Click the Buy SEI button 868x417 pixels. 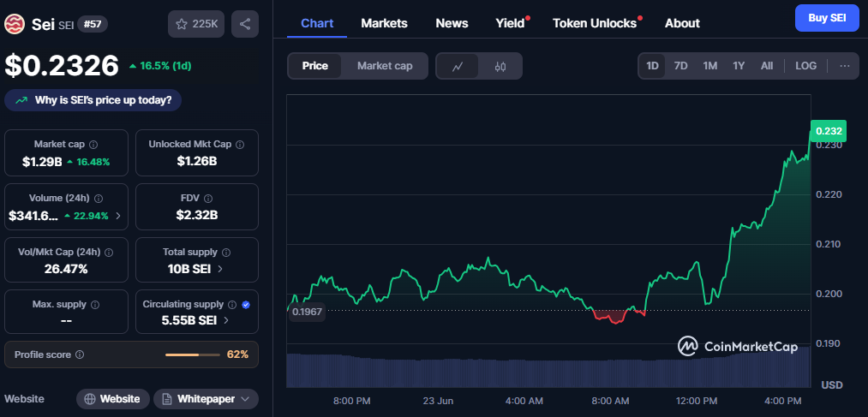(x=827, y=18)
